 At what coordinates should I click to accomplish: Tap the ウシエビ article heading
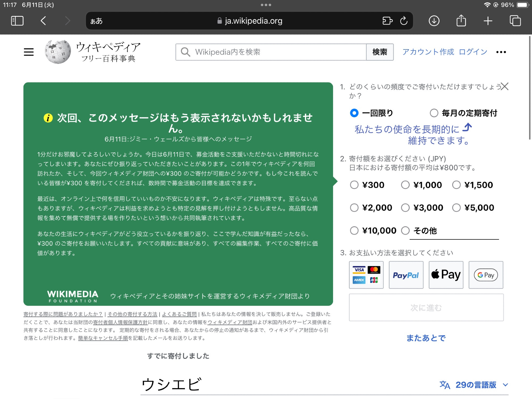[x=171, y=385]
